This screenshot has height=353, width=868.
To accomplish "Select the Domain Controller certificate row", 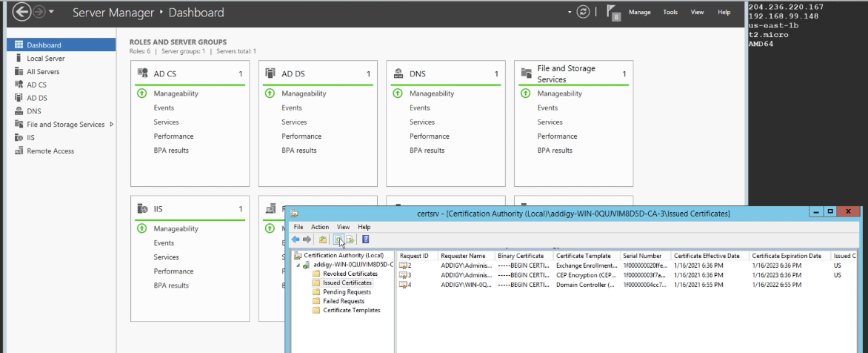I will pyautogui.click(x=628, y=285).
